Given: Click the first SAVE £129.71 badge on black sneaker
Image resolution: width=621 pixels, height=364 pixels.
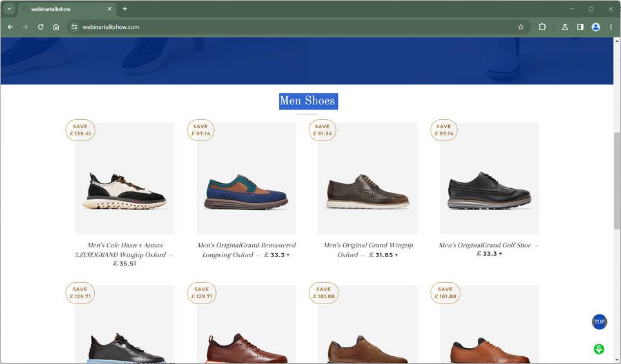Looking at the screenshot, I should (80, 292).
